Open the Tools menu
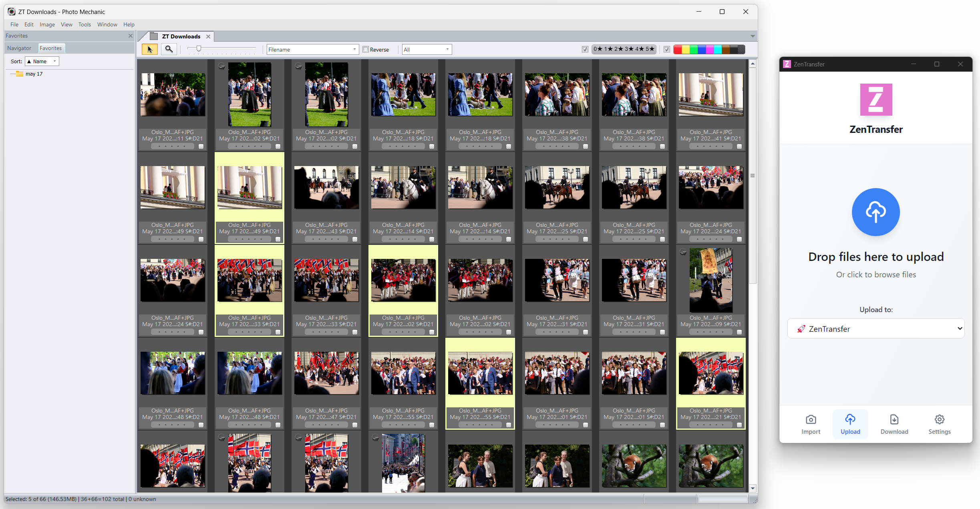980x509 pixels. pyautogui.click(x=85, y=24)
